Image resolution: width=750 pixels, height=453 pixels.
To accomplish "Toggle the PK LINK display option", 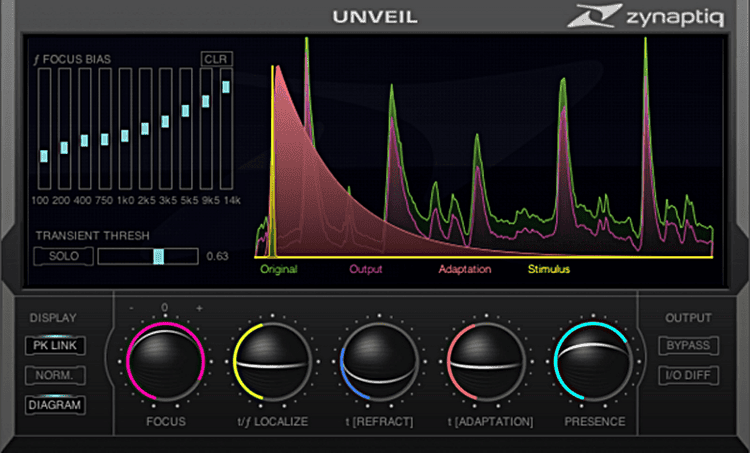I will 56,347.
